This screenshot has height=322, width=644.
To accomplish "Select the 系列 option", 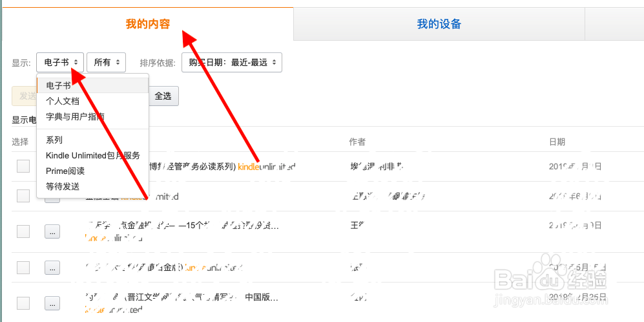I will tap(54, 140).
